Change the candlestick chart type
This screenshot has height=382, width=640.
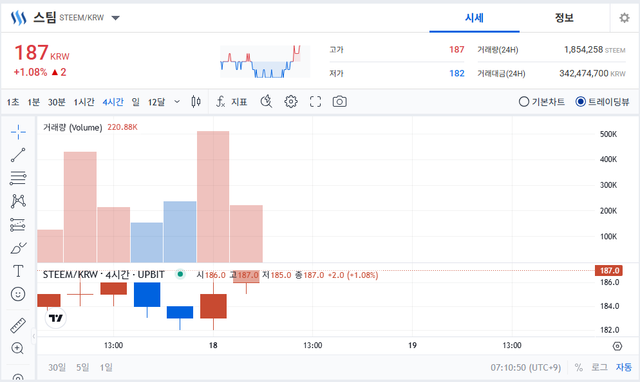pos(196,102)
